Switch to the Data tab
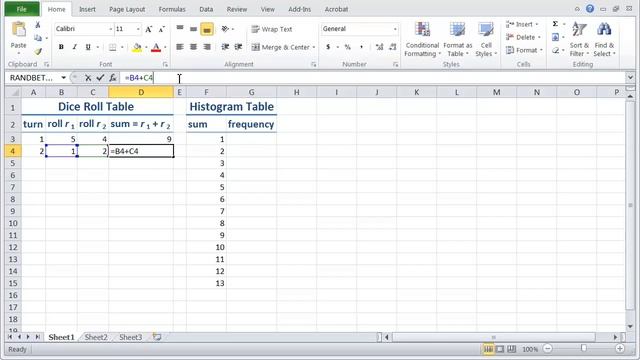 tap(206, 9)
